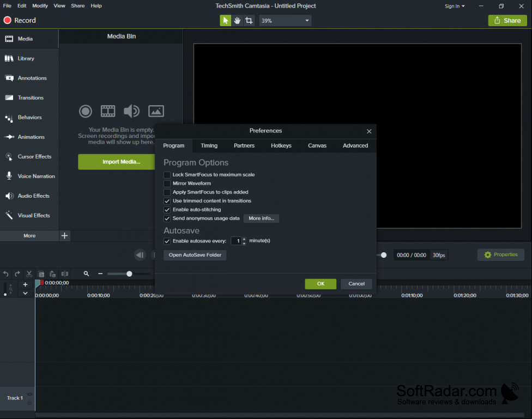Disable the Enable auto-stitching option
The width and height of the screenshot is (532, 419).
(x=167, y=210)
